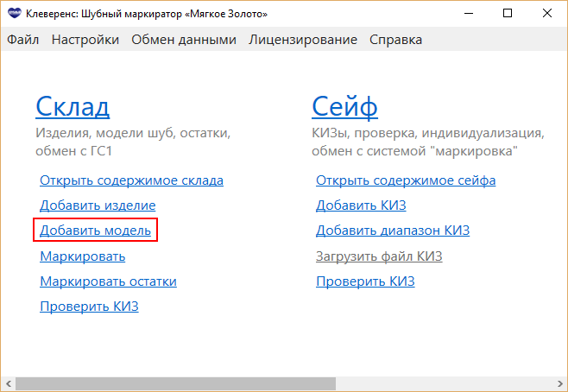Viewport: 568px width, 392px height.
Task: Click Маркировать остатки link
Action: [108, 281]
